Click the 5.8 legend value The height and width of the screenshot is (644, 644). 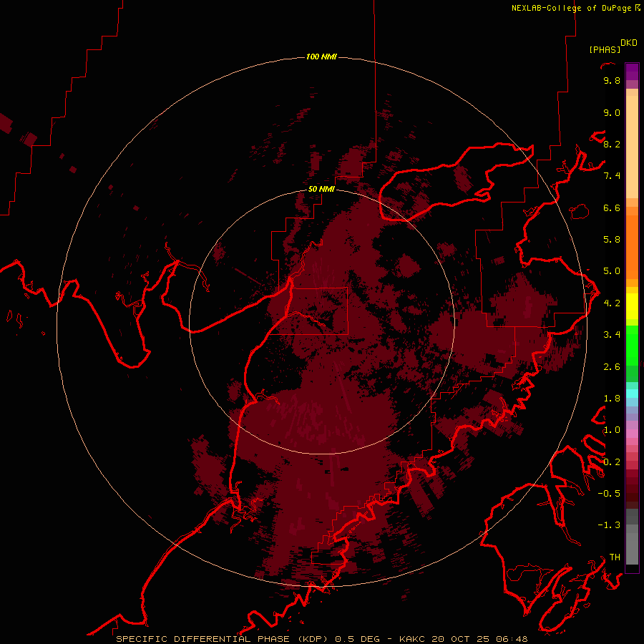coord(612,240)
